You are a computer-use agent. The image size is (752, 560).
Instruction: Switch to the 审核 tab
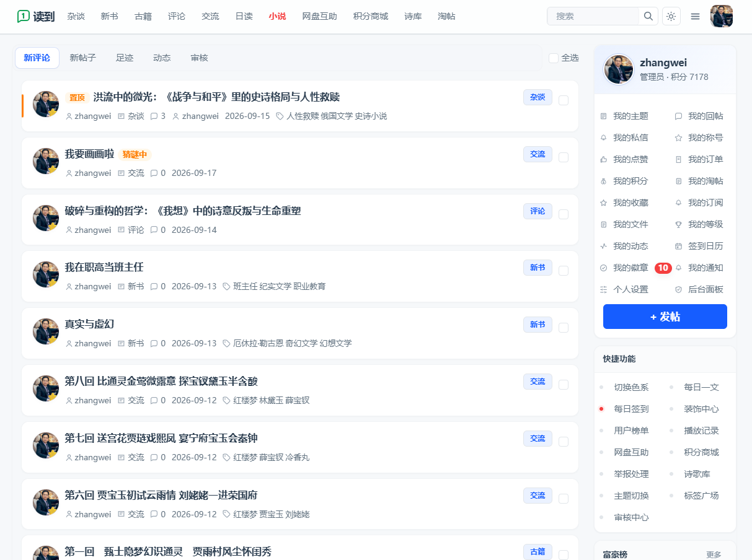[199, 58]
